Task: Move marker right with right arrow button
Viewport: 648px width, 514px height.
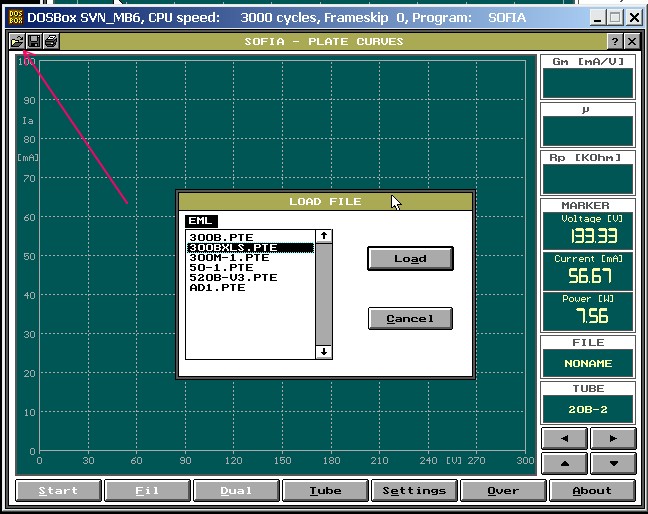Action: (613, 438)
